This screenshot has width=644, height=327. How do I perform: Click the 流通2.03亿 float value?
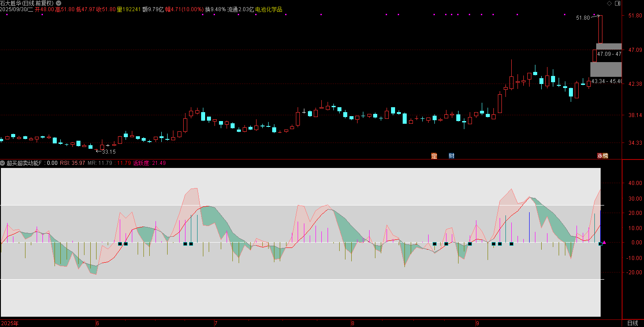point(240,9)
